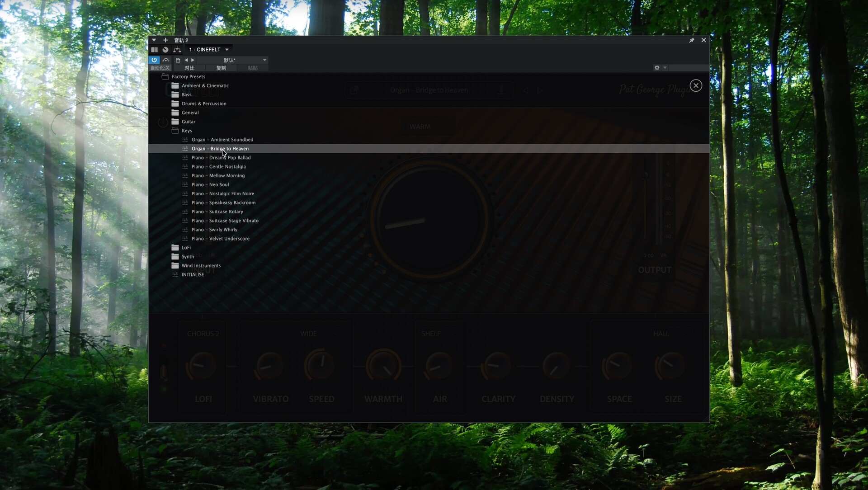Image resolution: width=868 pixels, height=490 pixels.
Task: Click the macro knob icon in header
Action: [x=165, y=50]
